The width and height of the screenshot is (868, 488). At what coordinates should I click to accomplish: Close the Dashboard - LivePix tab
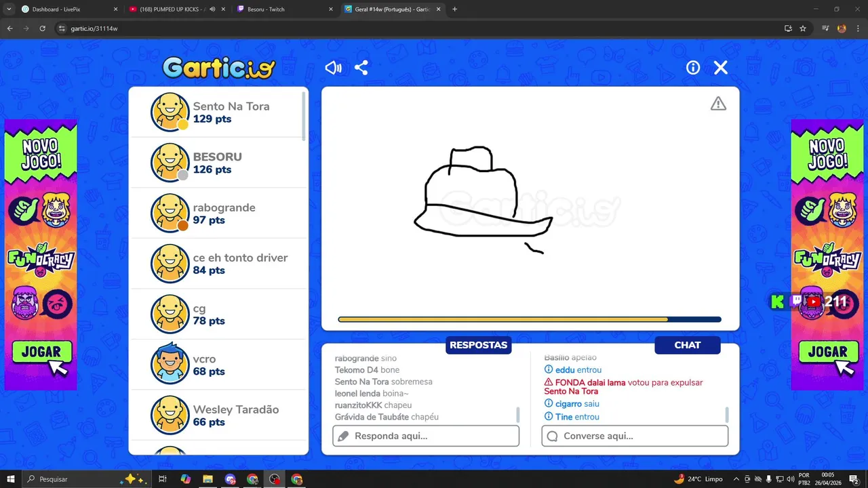pos(115,9)
